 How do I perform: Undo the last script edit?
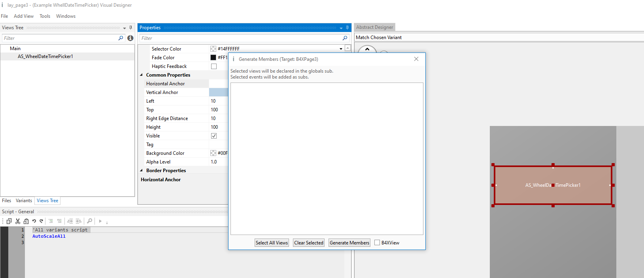[34, 221]
